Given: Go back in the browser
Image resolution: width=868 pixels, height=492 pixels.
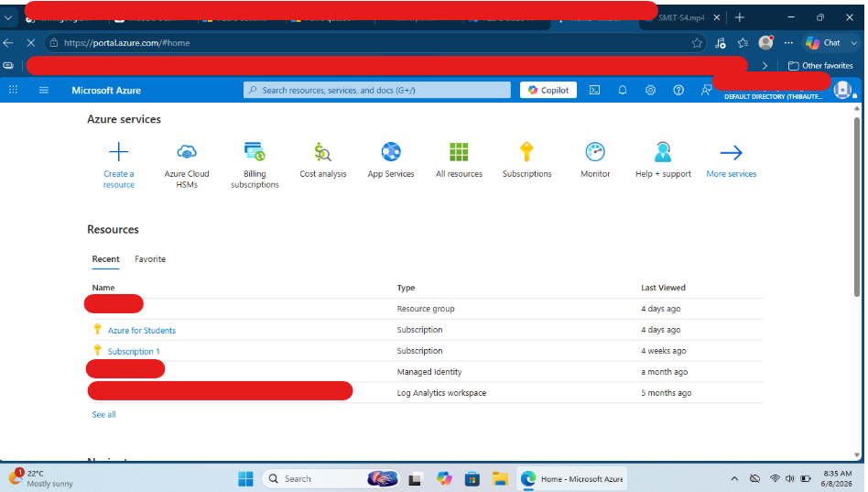Looking at the screenshot, I should click(x=8, y=43).
